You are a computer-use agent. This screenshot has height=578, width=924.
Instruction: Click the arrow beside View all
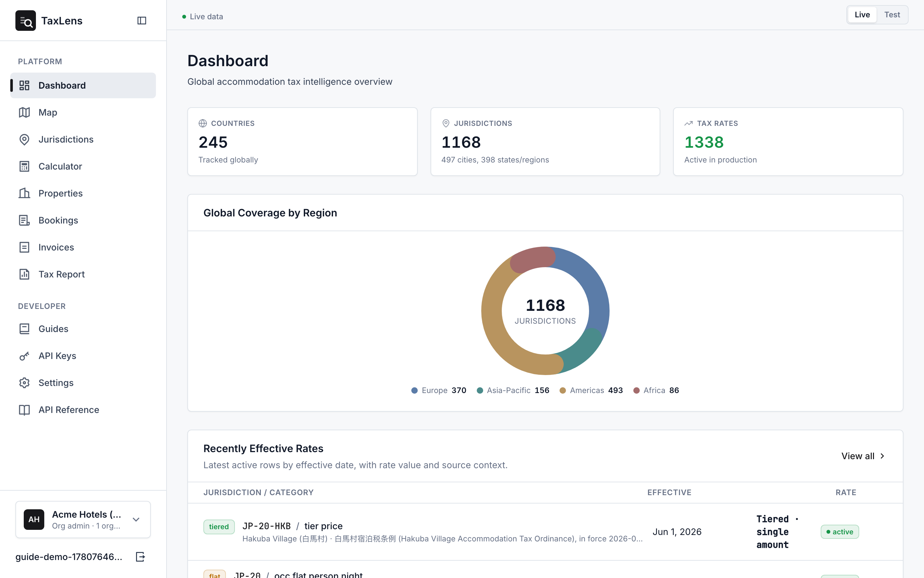tap(882, 456)
